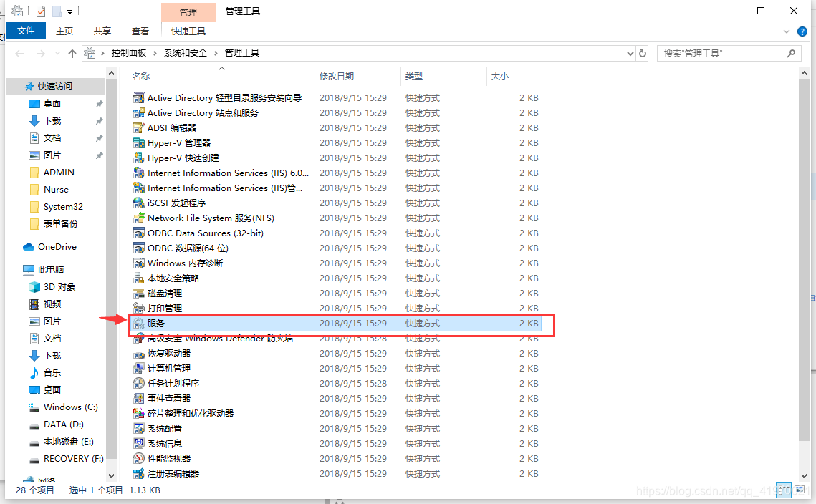Screen dimensions: 816x504
Task: Click the Windows 内存诊断 icon
Action: 138,263
